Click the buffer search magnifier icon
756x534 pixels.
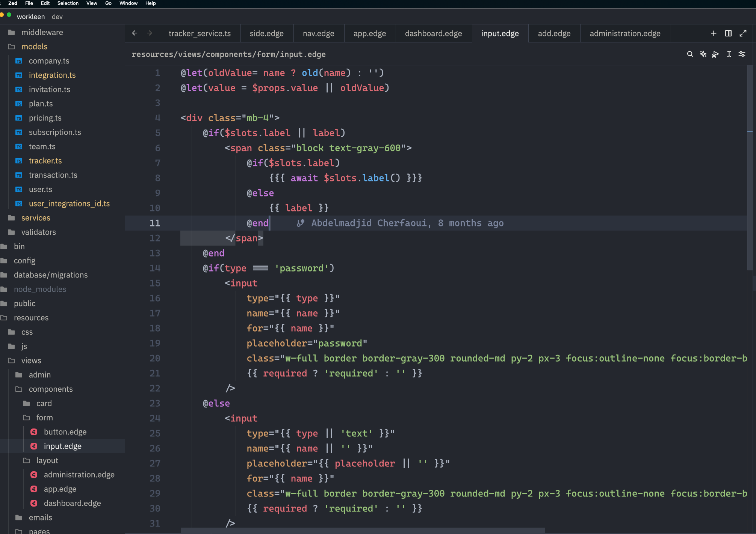coord(690,54)
